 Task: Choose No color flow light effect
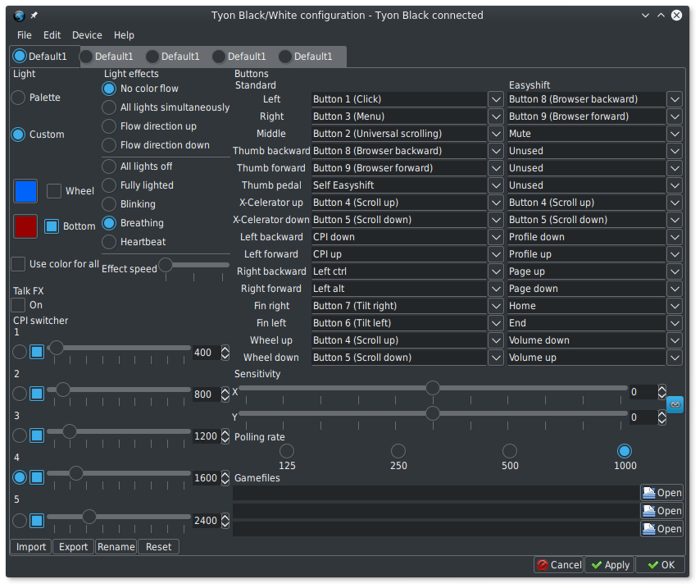coord(141,89)
